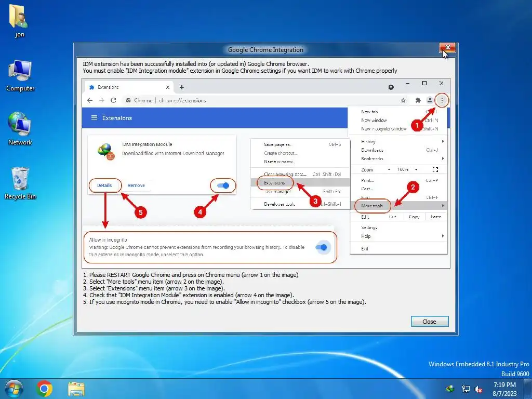Image resolution: width=532 pixels, height=399 pixels.
Task: Close the Extensions tab using its X
Action: tap(168, 87)
